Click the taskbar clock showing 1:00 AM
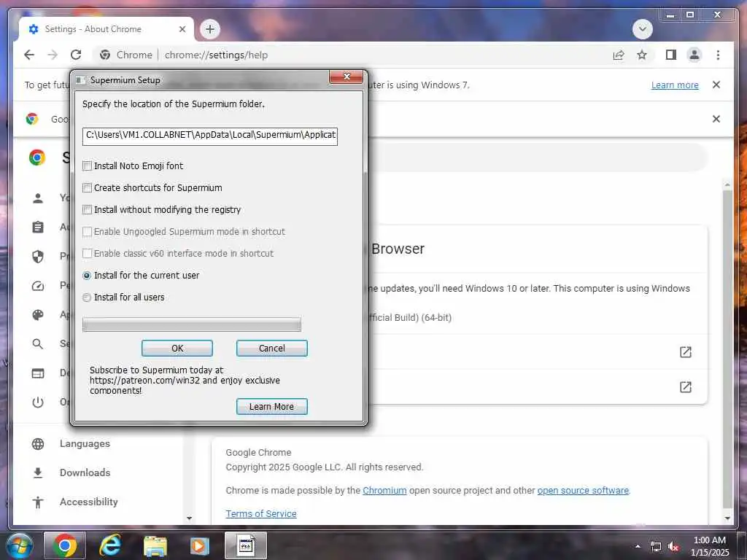 (x=710, y=546)
